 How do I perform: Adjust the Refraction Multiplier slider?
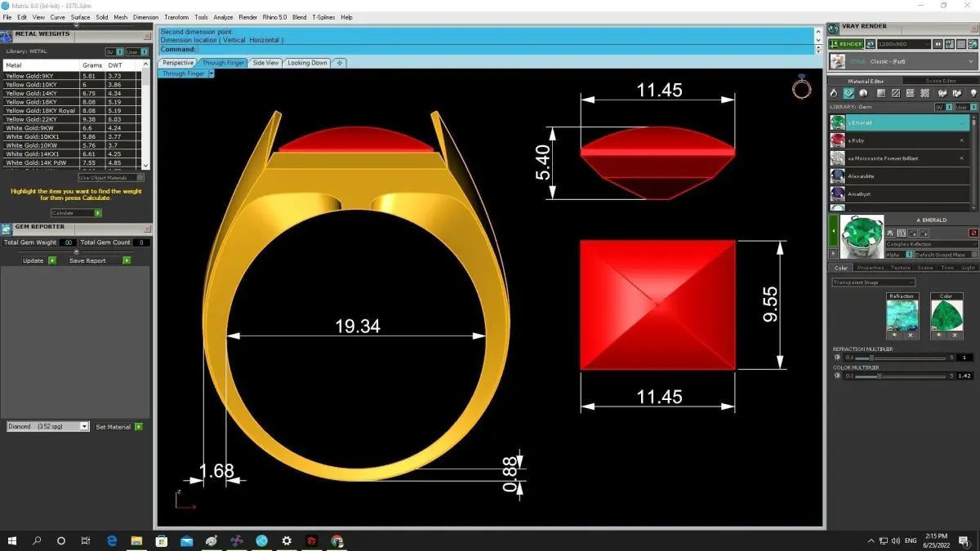pyautogui.click(x=898, y=358)
